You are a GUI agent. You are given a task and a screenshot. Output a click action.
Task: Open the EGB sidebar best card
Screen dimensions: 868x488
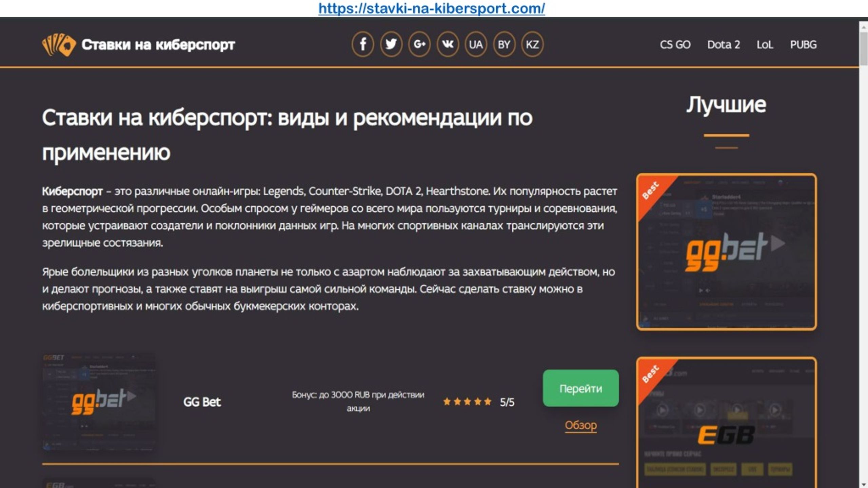(726, 423)
